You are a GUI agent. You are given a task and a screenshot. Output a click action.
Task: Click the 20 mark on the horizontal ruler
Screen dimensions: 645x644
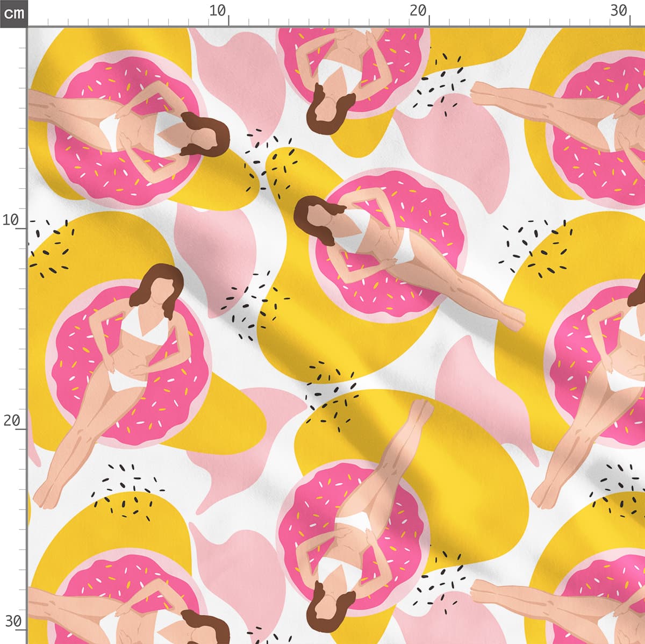[x=418, y=11]
